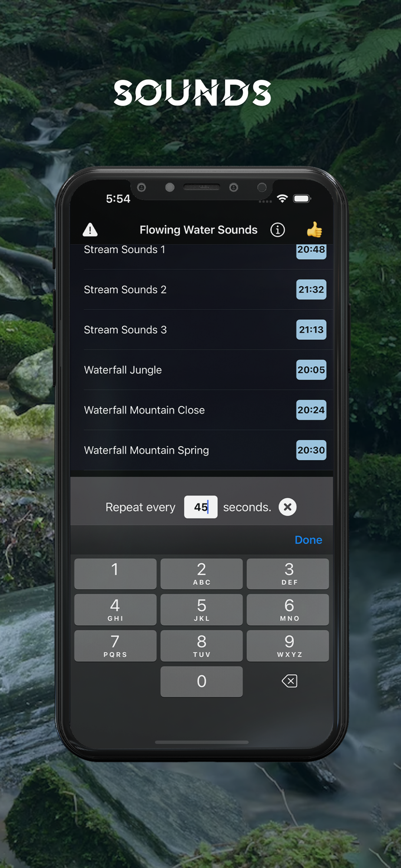The height and width of the screenshot is (868, 401).
Task: Tap the Flowing Water Sounds title
Action: click(198, 230)
